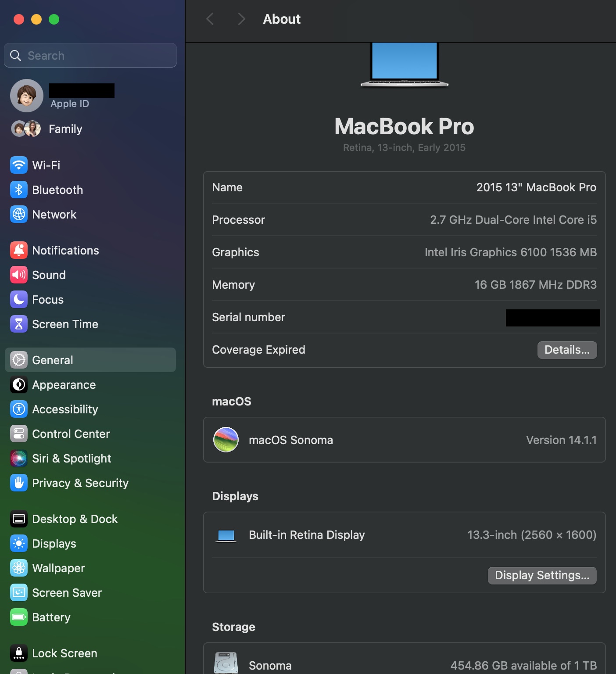Click '16 GB 1867 MHz DDR3' memory value

pos(536,285)
